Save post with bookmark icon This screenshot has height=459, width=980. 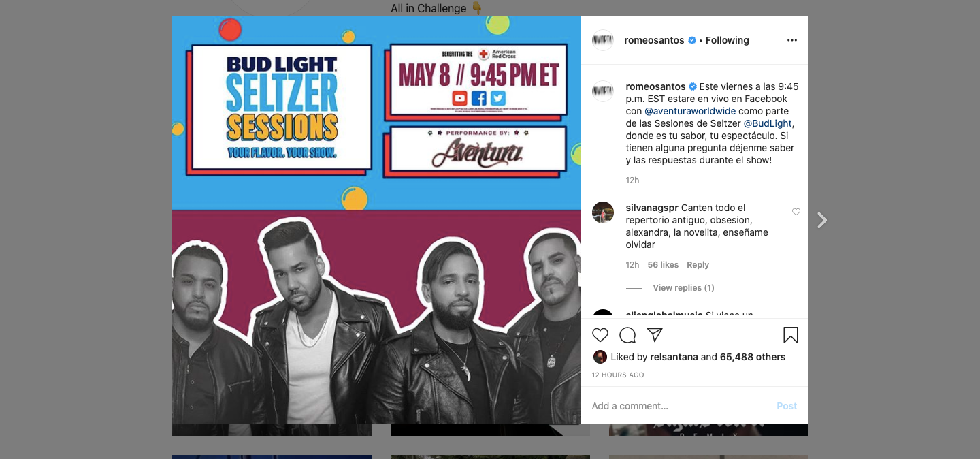coord(790,335)
